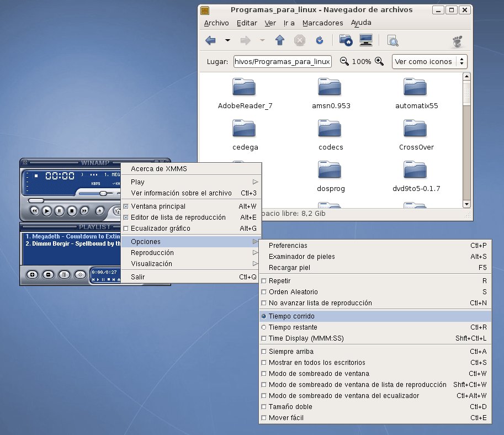
Task: Select the dvd9to5-0.1.7 folder
Action: click(x=416, y=176)
